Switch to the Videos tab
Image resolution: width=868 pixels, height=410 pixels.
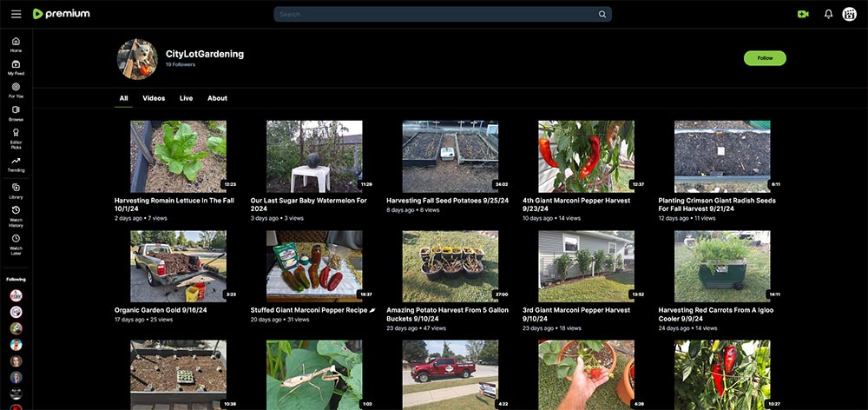tap(154, 98)
